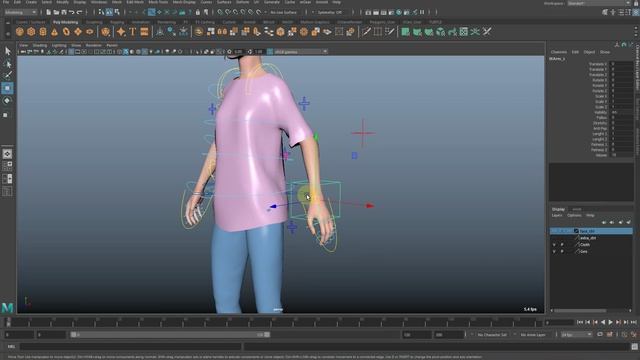The height and width of the screenshot is (360, 640).
Task: Create a polygon sphere from shelf
Action: point(19,31)
